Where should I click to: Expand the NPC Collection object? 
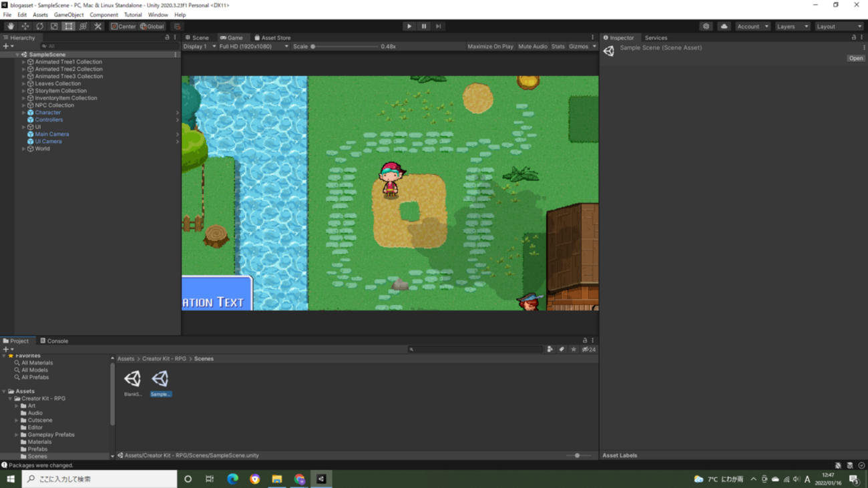tap(24, 105)
